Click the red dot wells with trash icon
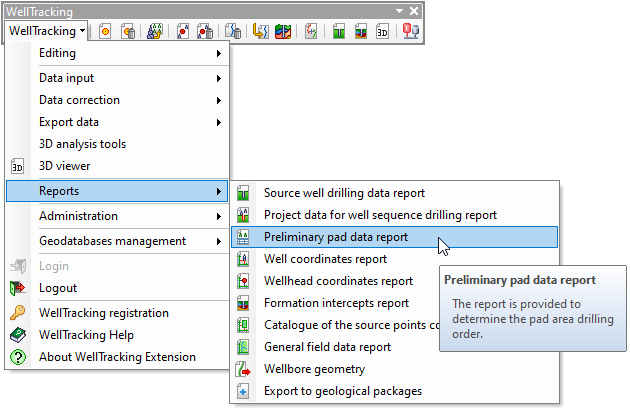The width and height of the screenshot is (630, 408). point(205,31)
